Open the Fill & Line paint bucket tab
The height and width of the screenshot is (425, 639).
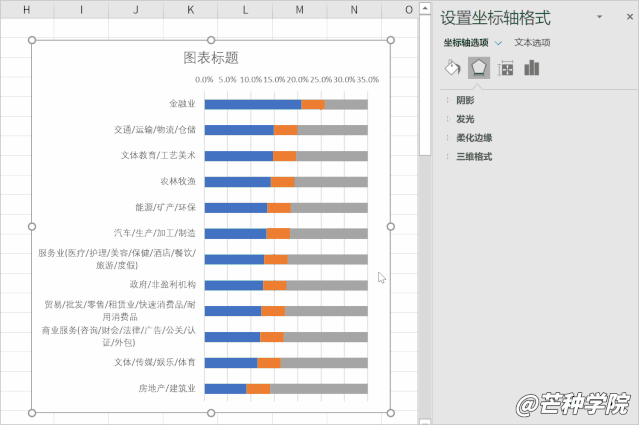452,68
